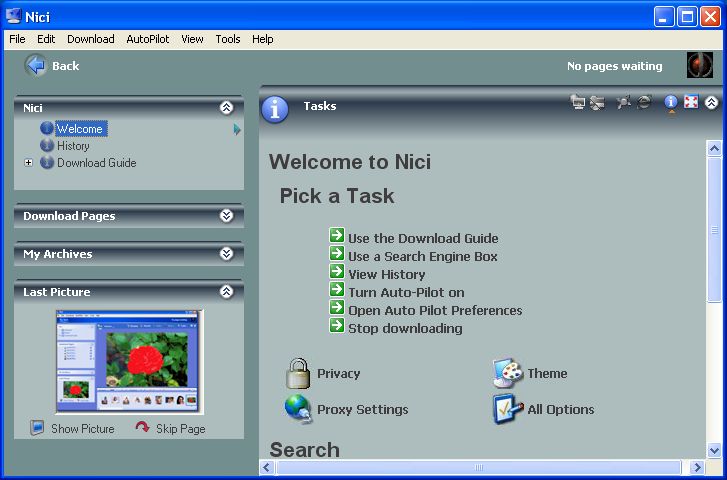Click the Show Picture label
This screenshot has width=727, height=480.
(83, 429)
